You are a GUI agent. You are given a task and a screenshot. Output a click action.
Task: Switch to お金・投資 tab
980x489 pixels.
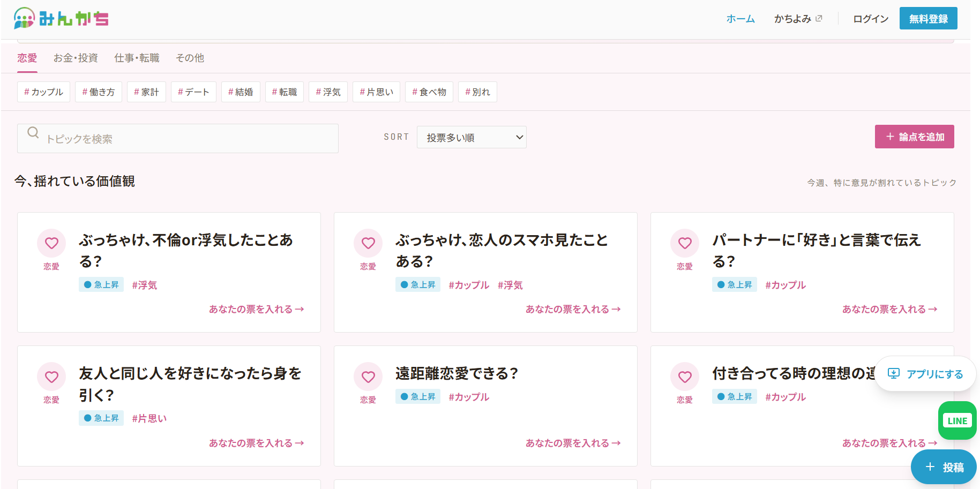tap(76, 58)
